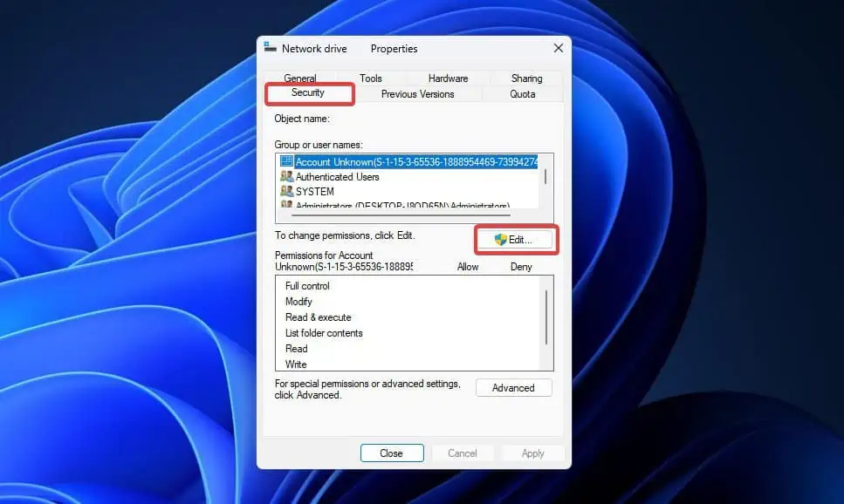Open the General tab
Viewport: 844px width, 504px height.
(x=300, y=78)
